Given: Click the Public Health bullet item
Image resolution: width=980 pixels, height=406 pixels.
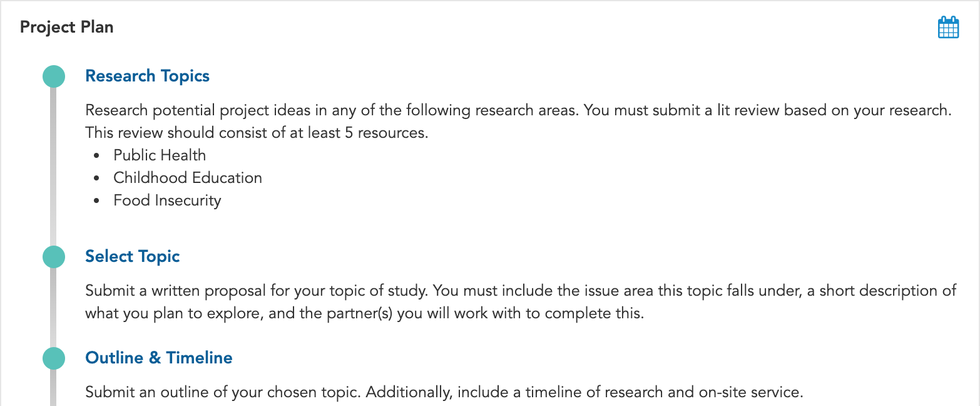Looking at the screenshot, I should pos(160,155).
